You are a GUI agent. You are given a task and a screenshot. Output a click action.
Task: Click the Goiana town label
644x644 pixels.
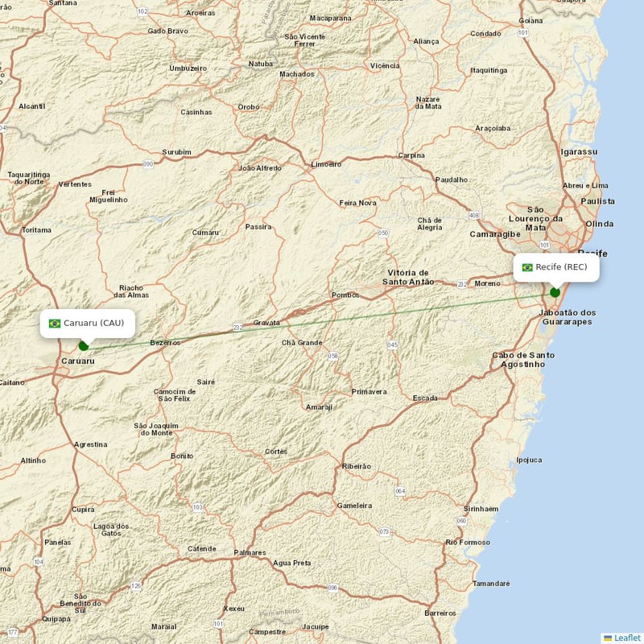pyautogui.click(x=530, y=21)
